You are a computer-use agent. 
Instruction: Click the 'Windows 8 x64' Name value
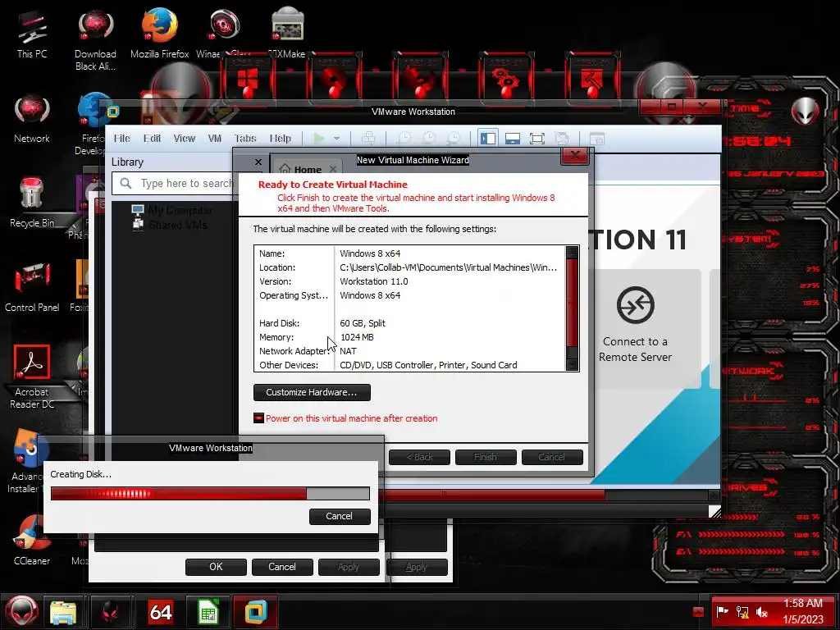point(370,253)
